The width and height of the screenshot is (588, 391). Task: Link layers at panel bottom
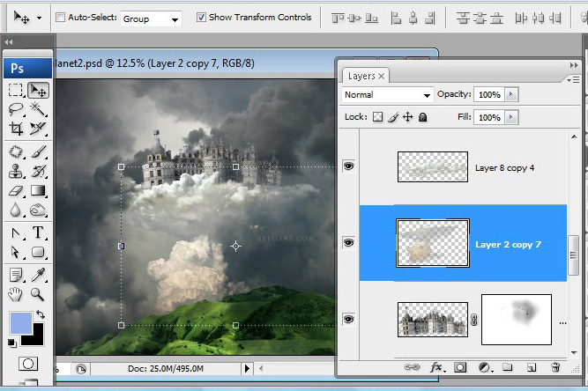412,367
